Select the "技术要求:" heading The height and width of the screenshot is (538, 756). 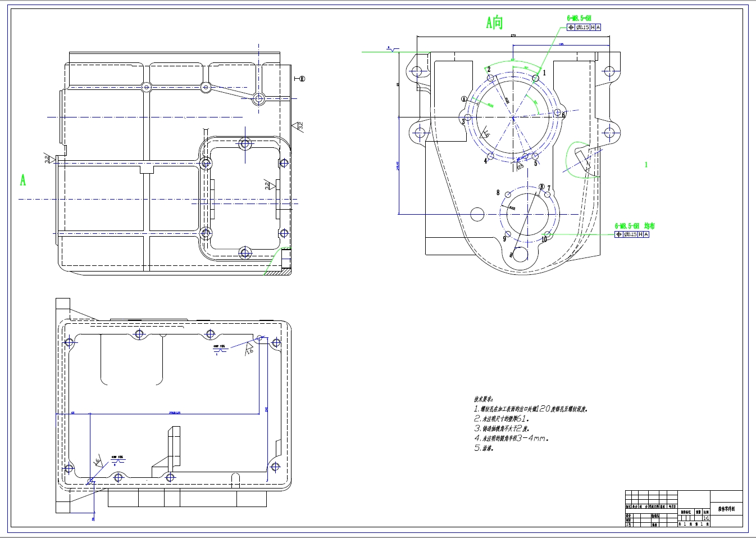tap(483, 399)
